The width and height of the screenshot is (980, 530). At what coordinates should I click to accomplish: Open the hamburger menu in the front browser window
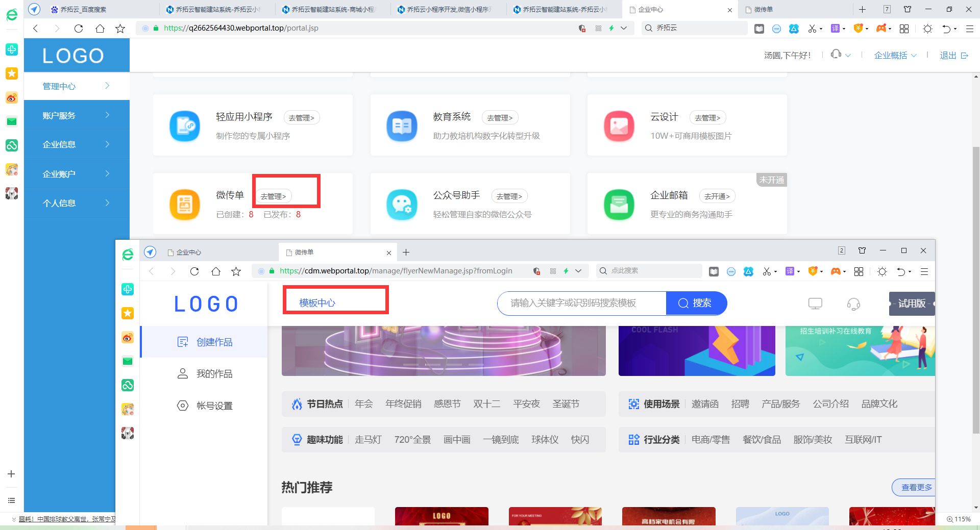[x=924, y=271]
